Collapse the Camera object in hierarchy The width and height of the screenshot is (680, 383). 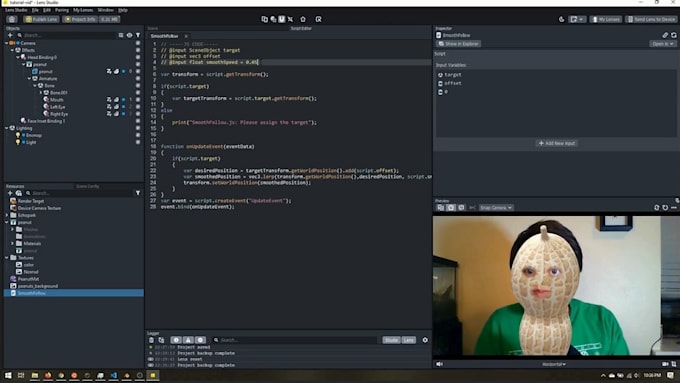[x=7, y=43]
